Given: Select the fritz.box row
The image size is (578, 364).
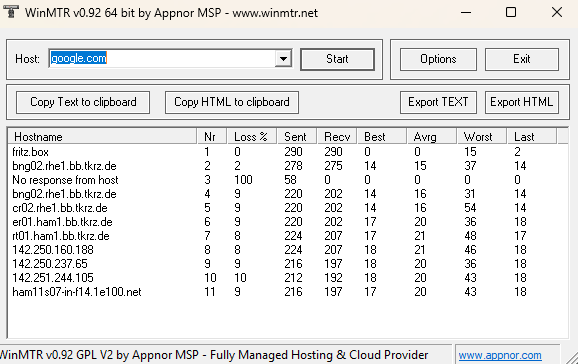Looking at the screenshot, I should point(288,152).
